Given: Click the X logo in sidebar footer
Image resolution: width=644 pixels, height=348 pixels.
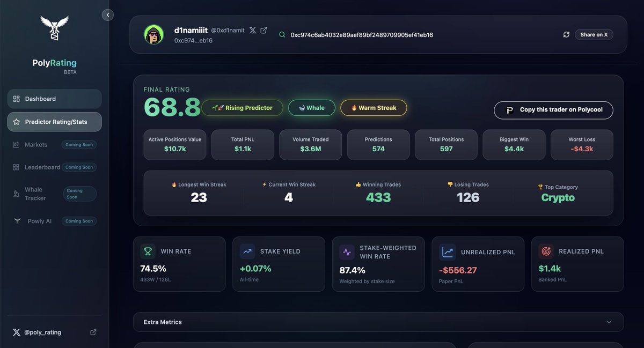Looking at the screenshot, I should pyautogui.click(x=16, y=332).
